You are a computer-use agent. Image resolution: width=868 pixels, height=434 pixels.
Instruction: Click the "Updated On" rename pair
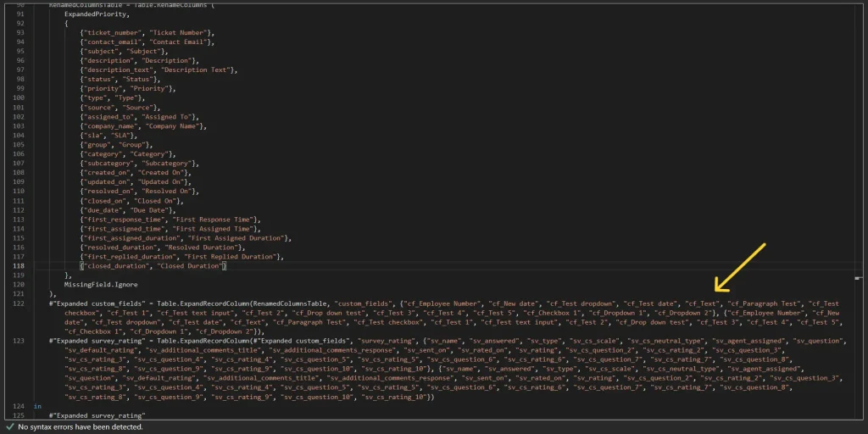pos(136,182)
